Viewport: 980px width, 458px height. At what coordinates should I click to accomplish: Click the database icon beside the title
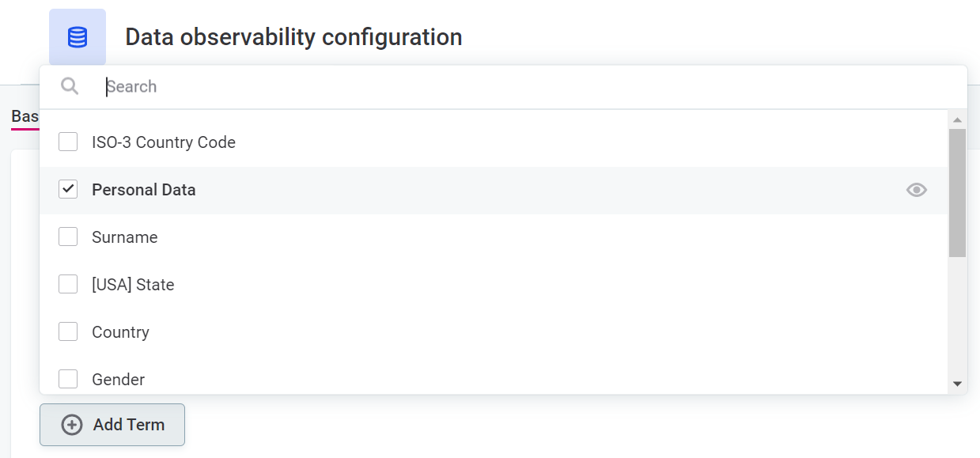click(78, 37)
